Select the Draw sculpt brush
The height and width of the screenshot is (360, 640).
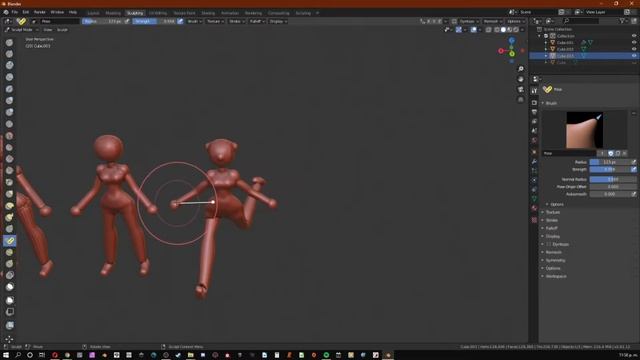coord(9,42)
